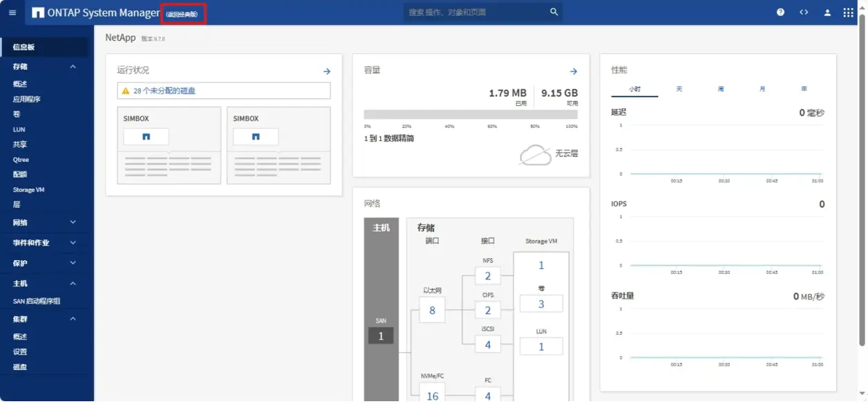Click the 9.15 GB available value
The image size is (868, 404).
click(x=559, y=93)
